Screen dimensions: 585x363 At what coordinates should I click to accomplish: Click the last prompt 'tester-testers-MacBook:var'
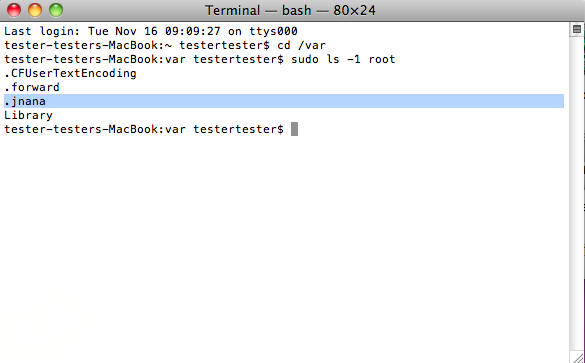point(95,129)
